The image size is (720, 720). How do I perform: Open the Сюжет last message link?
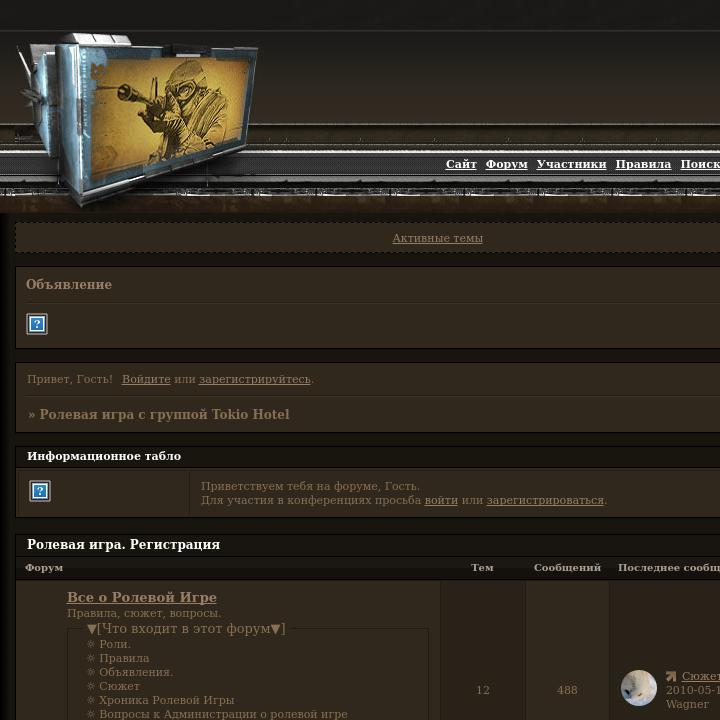[700, 676]
